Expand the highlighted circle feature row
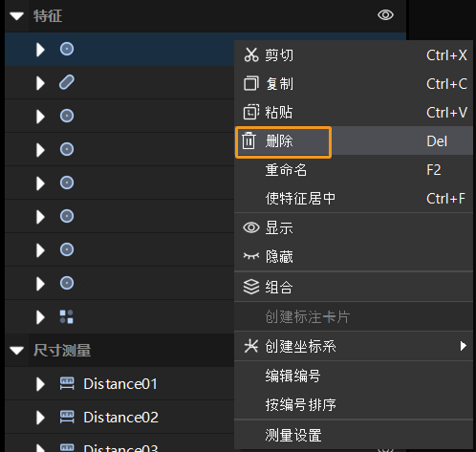 click(40, 50)
